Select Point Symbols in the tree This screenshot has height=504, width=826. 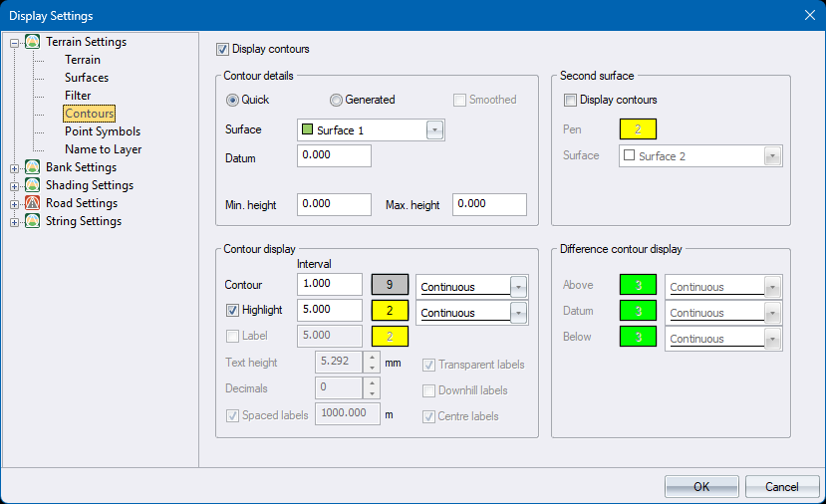pyautogui.click(x=103, y=131)
